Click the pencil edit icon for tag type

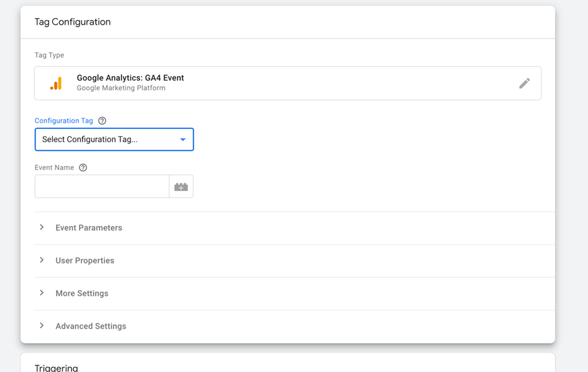[x=524, y=83]
